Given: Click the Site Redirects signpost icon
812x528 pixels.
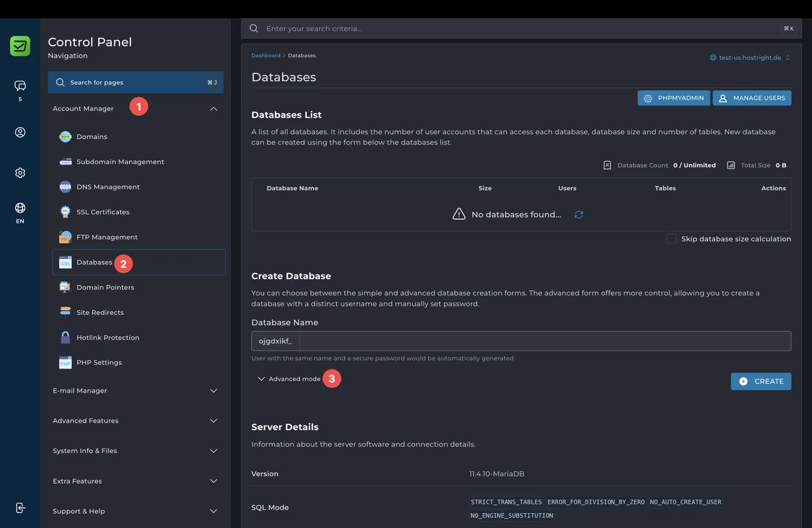Looking at the screenshot, I should pyautogui.click(x=65, y=313).
